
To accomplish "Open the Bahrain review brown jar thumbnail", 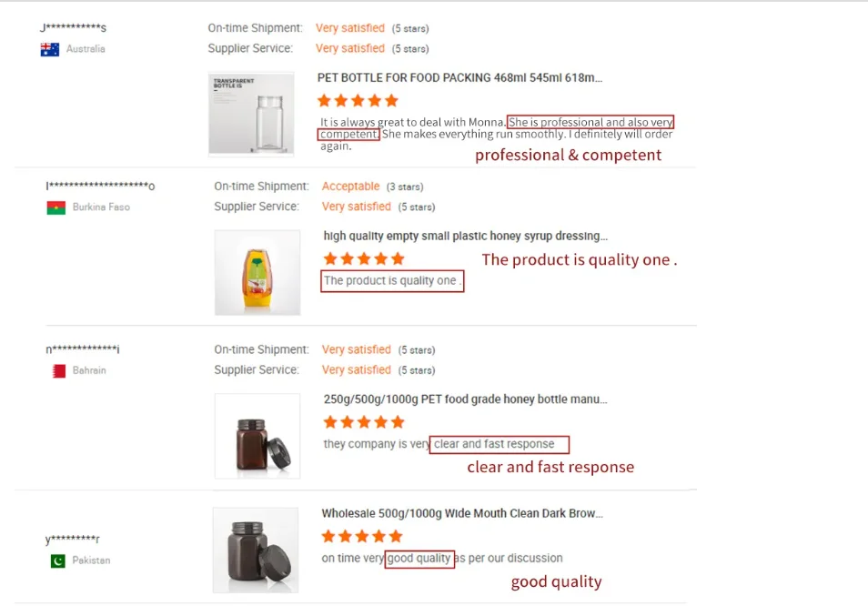I will (x=257, y=436).
